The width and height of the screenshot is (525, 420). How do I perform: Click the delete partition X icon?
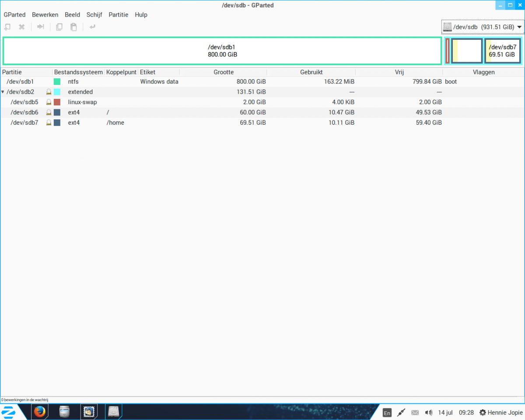(x=21, y=27)
